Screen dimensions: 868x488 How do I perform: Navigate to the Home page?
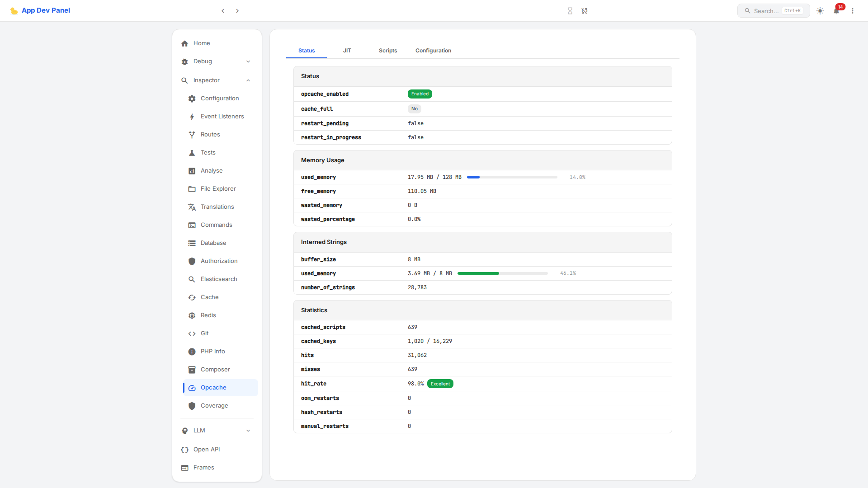pos(202,43)
